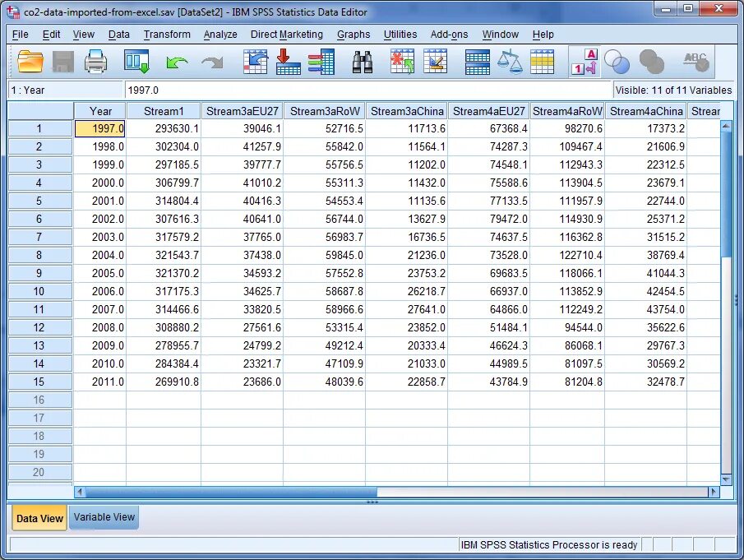Open the Analyze menu
744x560 pixels.
(x=220, y=35)
